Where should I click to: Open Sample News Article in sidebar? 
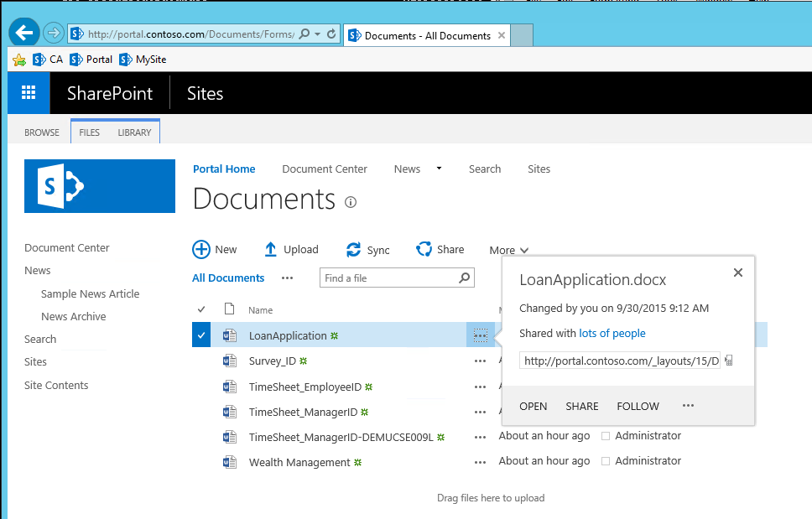pyautogui.click(x=90, y=294)
